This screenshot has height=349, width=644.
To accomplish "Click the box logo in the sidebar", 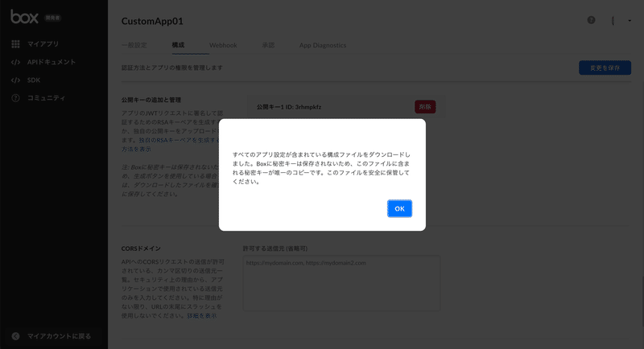I will pos(24,17).
